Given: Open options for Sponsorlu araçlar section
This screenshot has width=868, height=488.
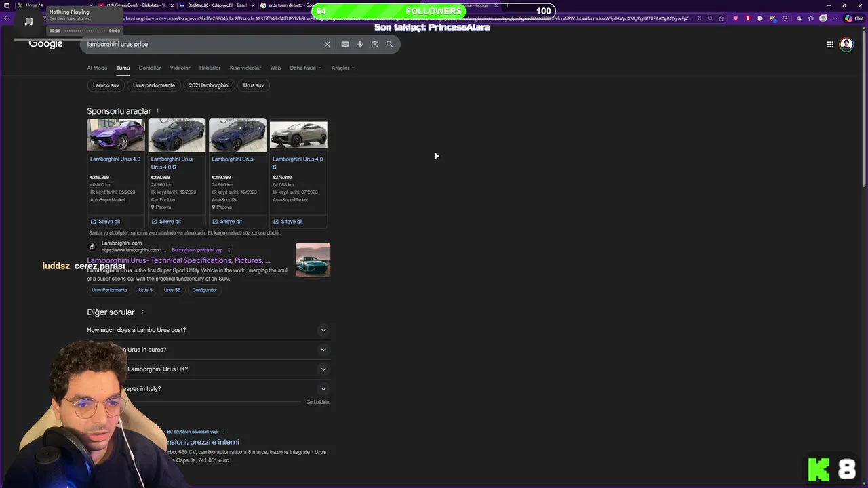Looking at the screenshot, I should coord(158,111).
